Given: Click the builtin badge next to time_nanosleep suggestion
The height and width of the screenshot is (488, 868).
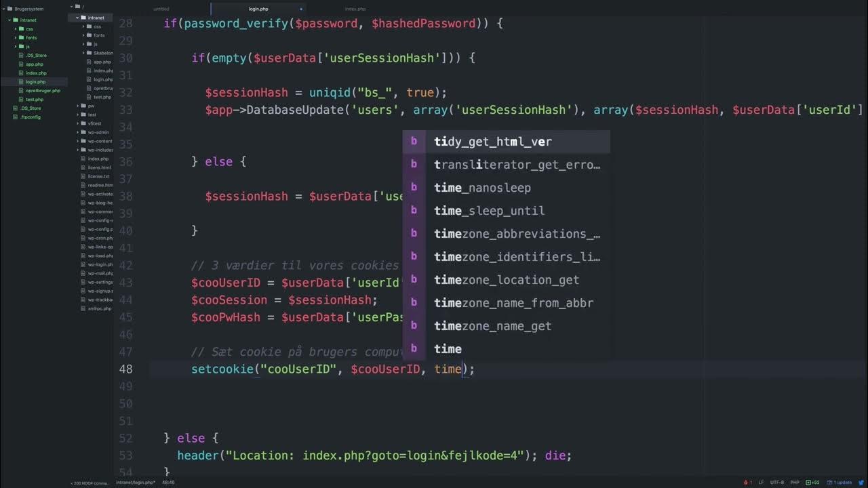Looking at the screenshot, I should [414, 188].
